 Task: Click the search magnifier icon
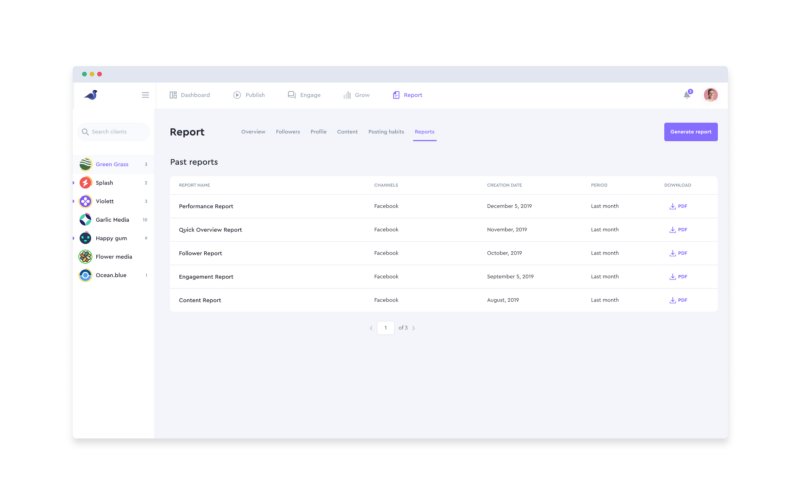click(85, 132)
